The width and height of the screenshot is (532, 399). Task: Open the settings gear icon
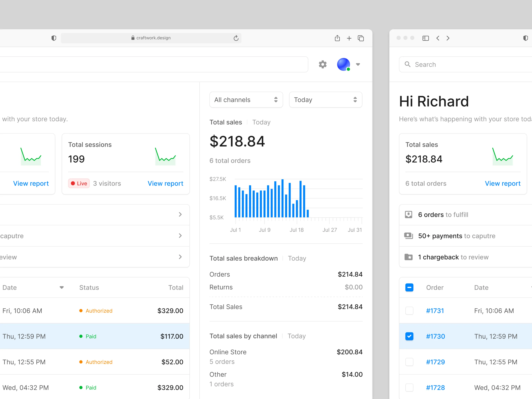[323, 65]
